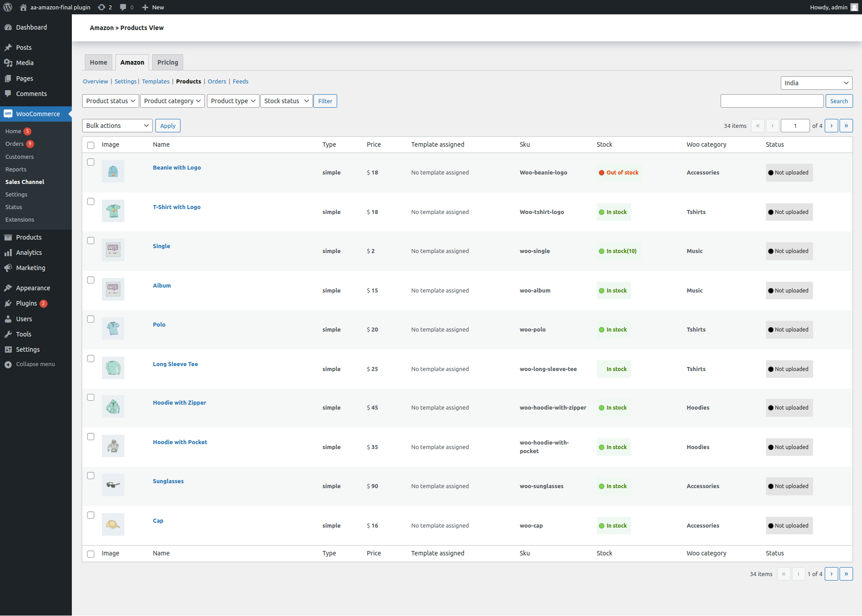Click the Analytics bar chart icon

point(8,253)
